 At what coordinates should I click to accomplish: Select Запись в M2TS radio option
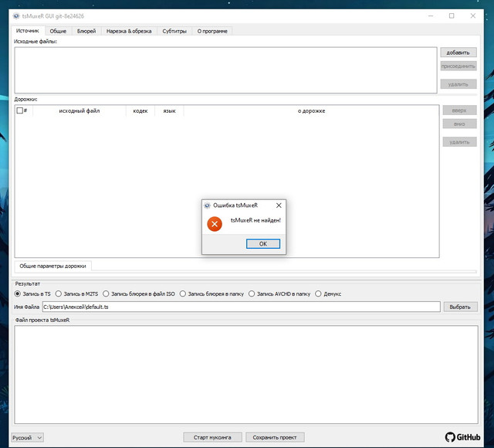point(76,294)
